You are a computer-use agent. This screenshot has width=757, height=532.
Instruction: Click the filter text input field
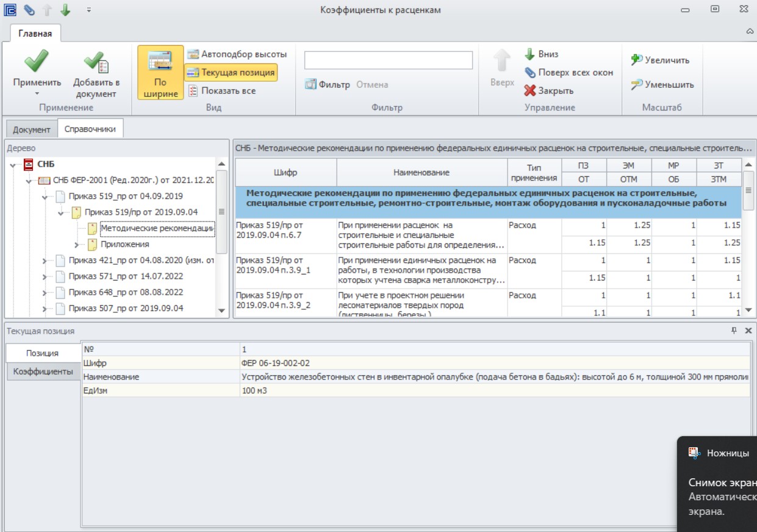coord(389,60)
